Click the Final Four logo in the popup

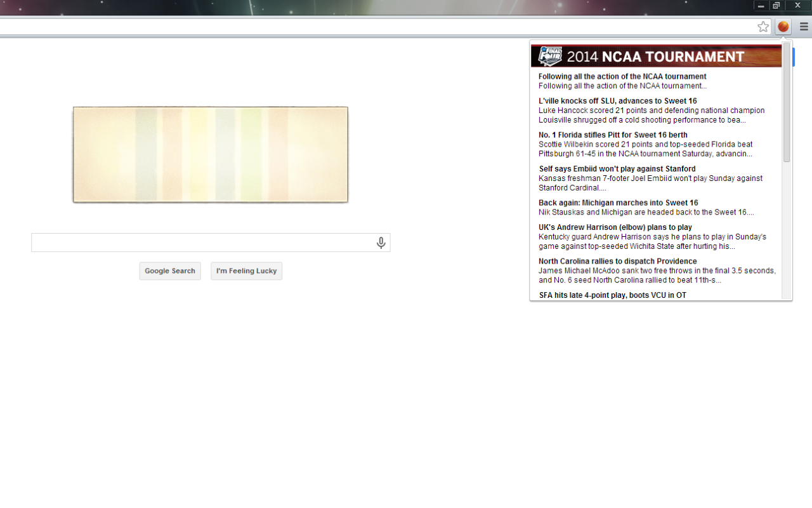pos(550,56)
